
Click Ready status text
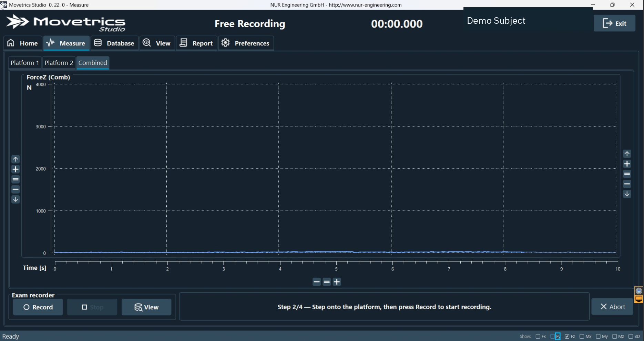11,337
